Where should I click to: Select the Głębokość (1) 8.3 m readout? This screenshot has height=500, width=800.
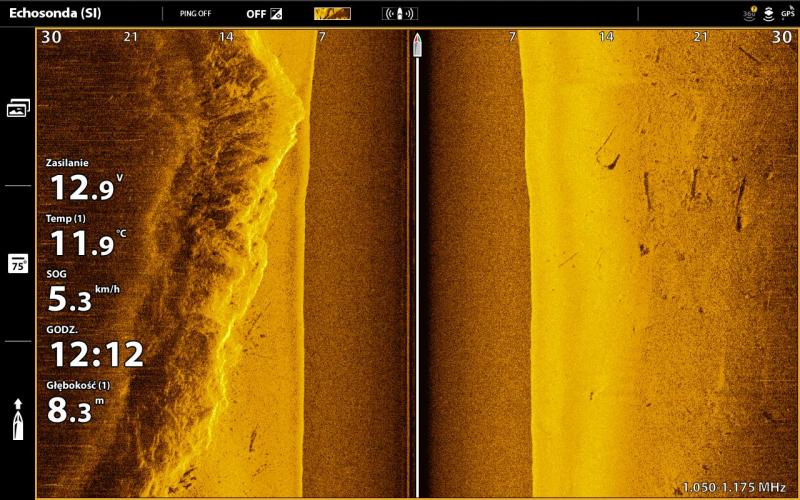pos(78,404)
